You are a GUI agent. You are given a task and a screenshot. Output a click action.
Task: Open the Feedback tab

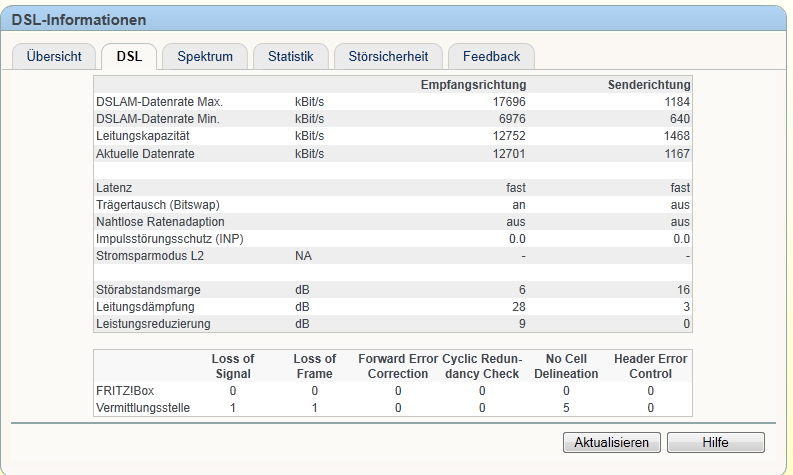(491, 56)
